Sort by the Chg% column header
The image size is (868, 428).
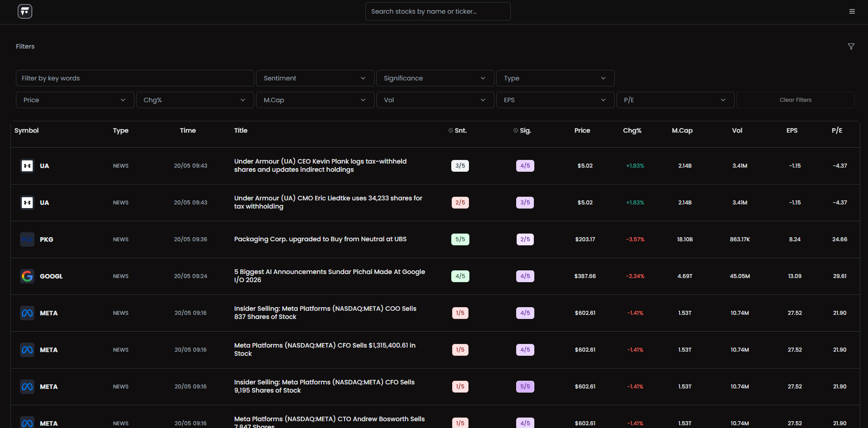(x=632, y=130)
